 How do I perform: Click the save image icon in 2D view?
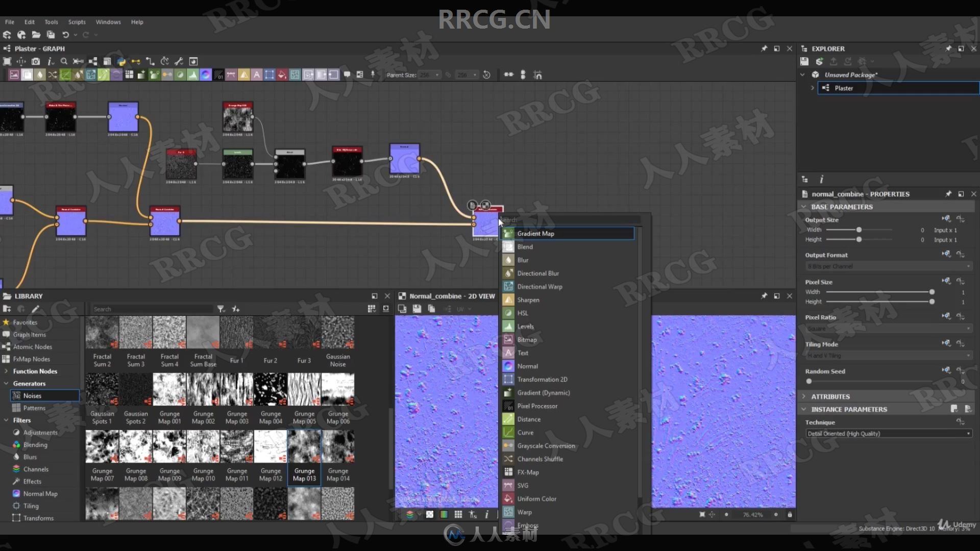click(417, 309)
